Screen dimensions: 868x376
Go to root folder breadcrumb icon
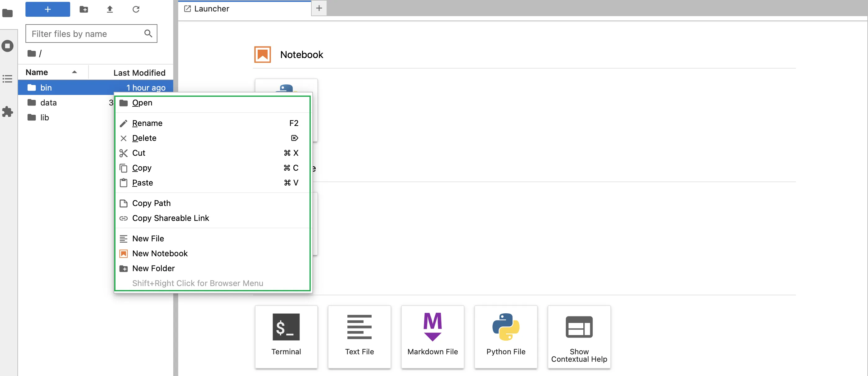coord(32,54)
